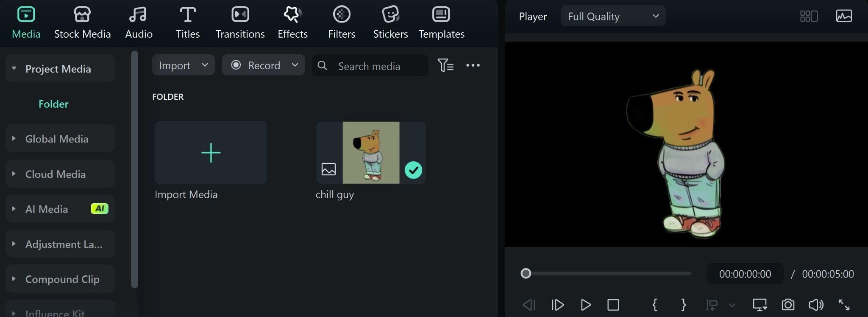This screenshot has height=317, width=868.
Task: Click the Import Media plus tile
Action: [x=211, y=153]
